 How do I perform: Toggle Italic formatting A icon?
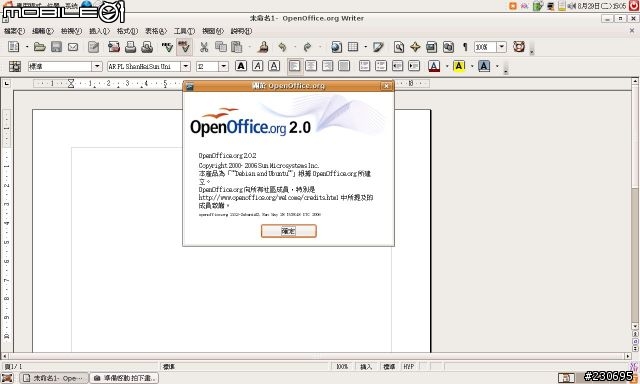click(258, 66)
